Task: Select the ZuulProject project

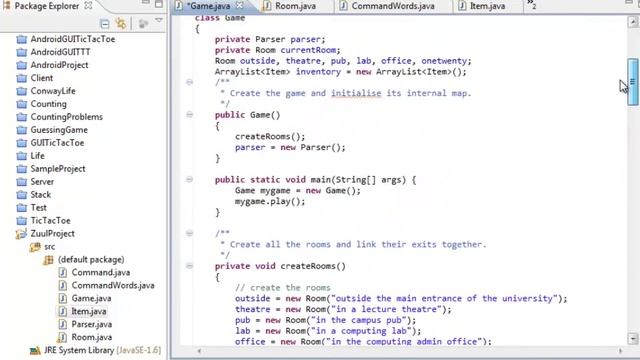Action: point(52,233)
